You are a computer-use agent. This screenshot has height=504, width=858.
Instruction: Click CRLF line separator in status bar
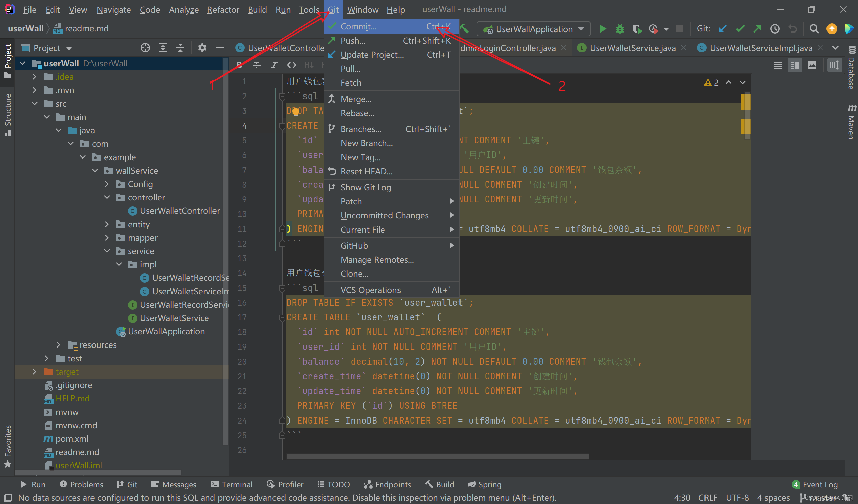(708, 498)
